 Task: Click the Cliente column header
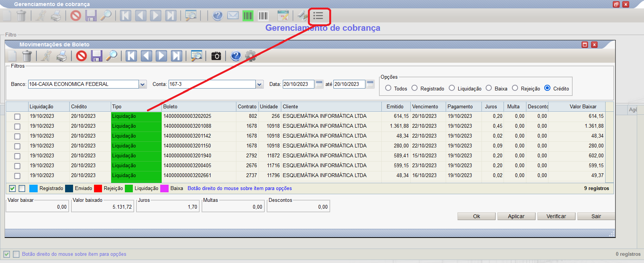[x=331, y=107]
